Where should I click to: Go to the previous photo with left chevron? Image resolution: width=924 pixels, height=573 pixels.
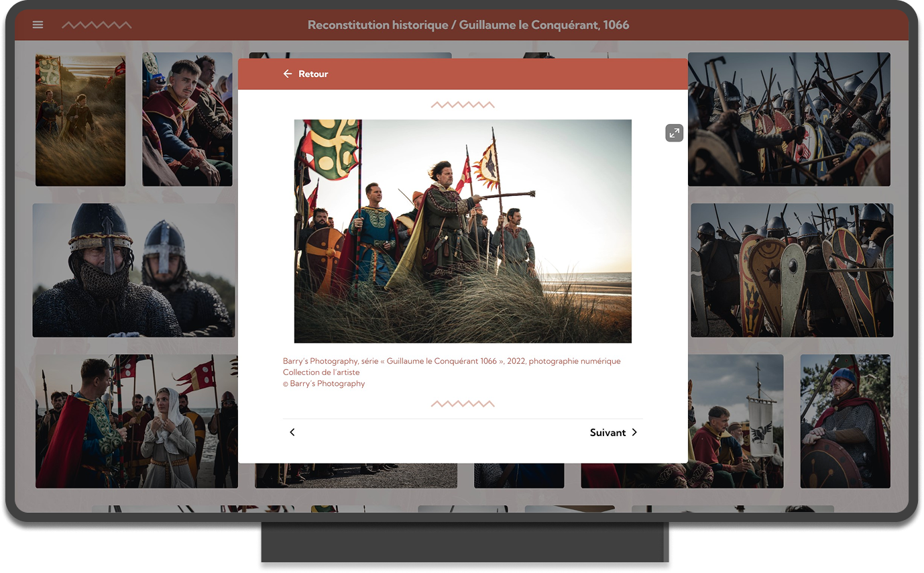292,432
